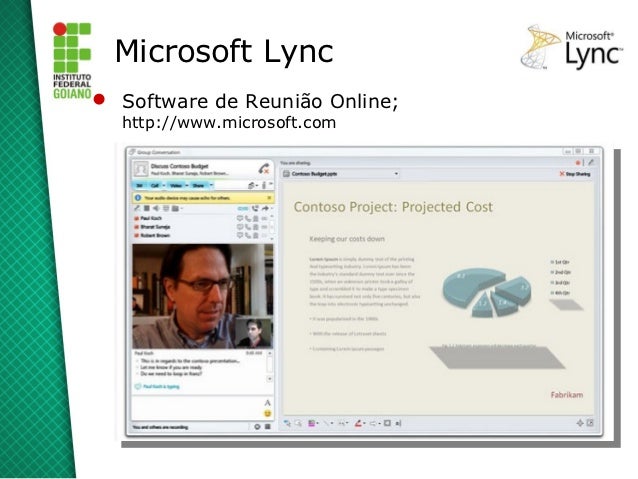Click IM bubble icon in Robert Brown row
Screen dimensions: 638x479
click(240, 235)
